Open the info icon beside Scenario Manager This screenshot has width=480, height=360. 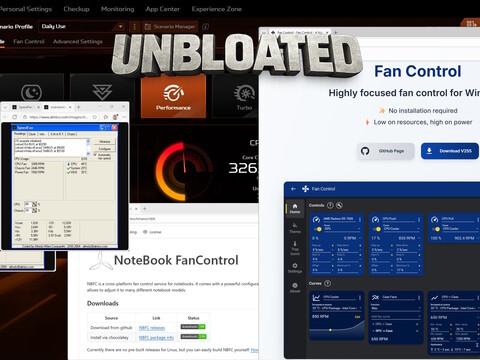(x=205, y=27)
